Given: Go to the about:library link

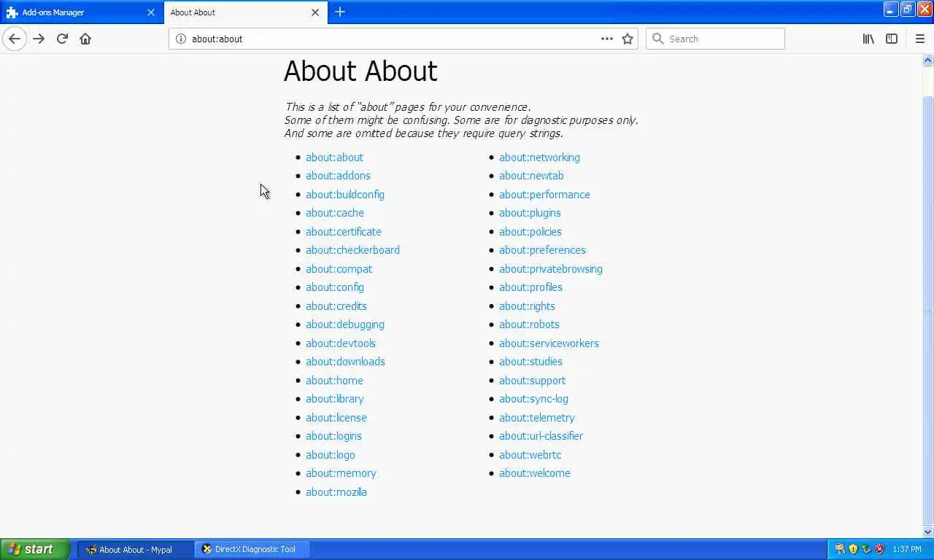Looking at the screenshot, I should 335,399.
